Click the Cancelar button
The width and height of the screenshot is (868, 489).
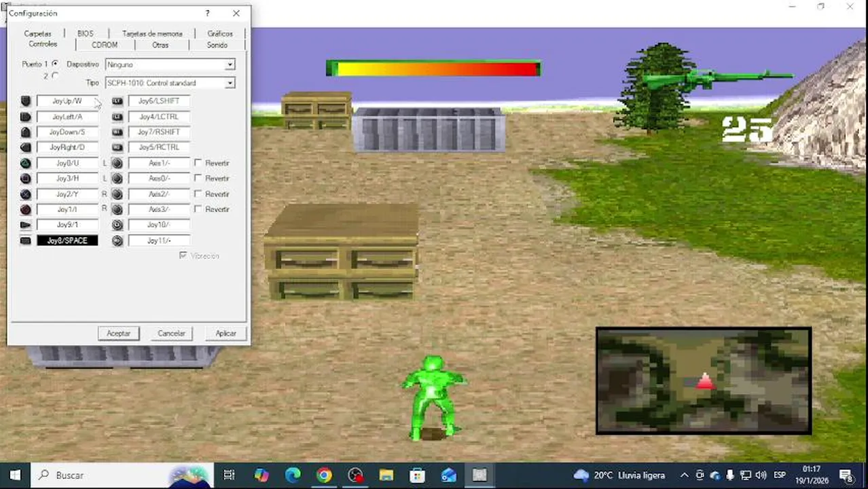[x=171, y=333]
